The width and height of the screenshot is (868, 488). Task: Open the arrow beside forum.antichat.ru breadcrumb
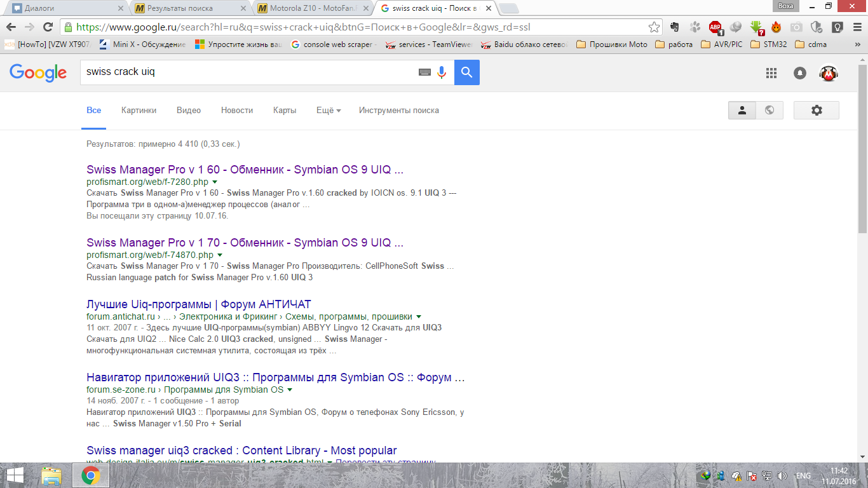[419, 317]
